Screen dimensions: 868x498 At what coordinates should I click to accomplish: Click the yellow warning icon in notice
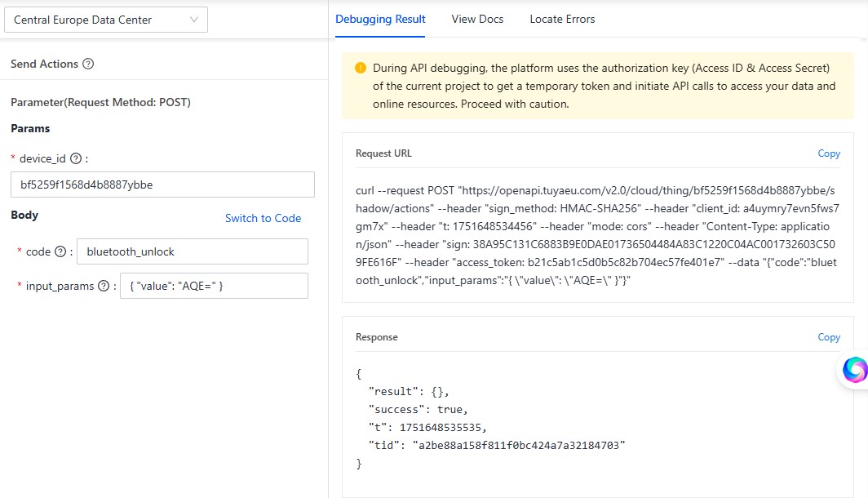[x=361, y=68]
